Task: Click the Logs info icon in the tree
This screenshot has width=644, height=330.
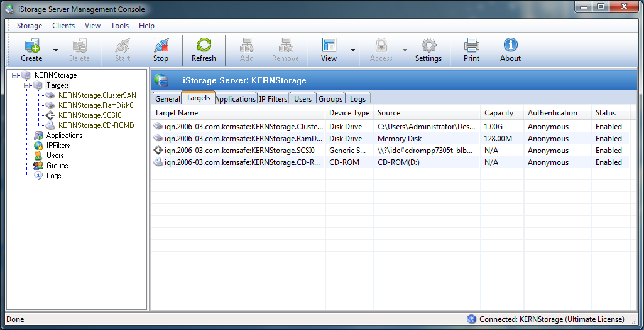Action: (x=38, y=176)
